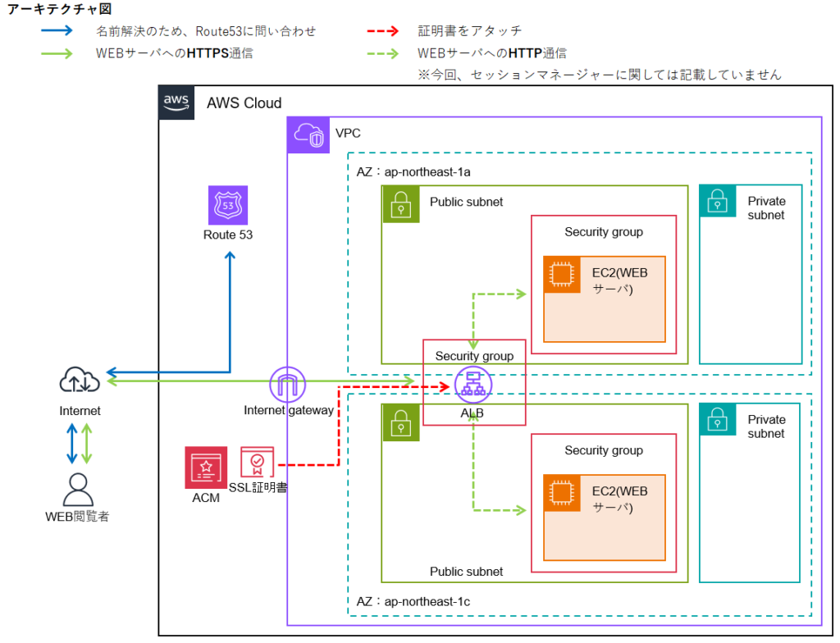The height and width of the screenshot is (643, 840).
Task: Click the blue solid arrow in the legend
Action: tap(57, 30)
